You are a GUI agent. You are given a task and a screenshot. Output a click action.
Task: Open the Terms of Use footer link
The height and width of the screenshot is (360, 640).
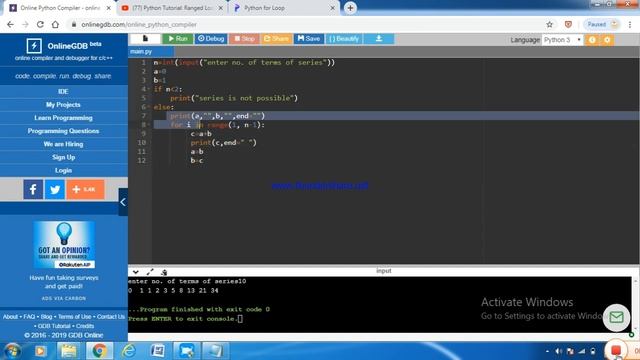[x=74, y=317]
